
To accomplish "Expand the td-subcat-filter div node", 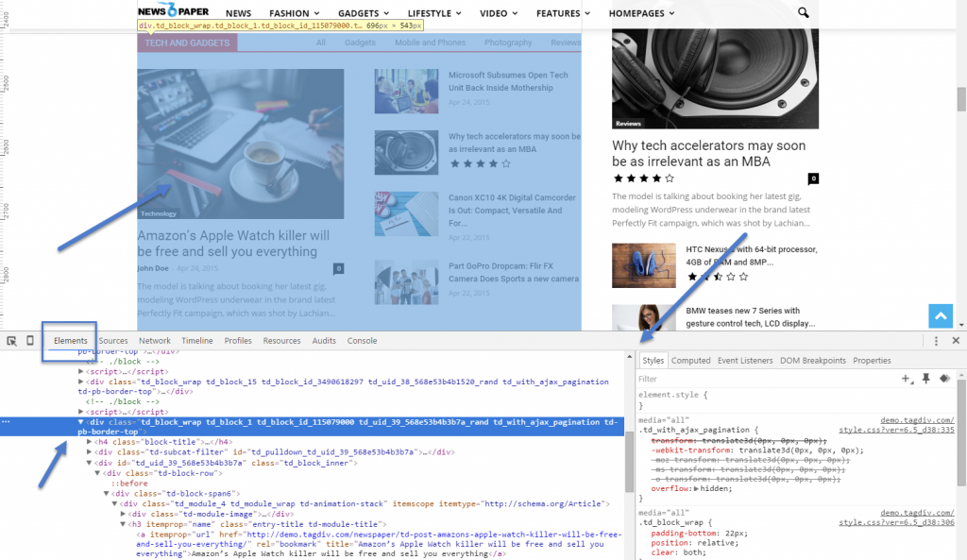I will point(90,452).
